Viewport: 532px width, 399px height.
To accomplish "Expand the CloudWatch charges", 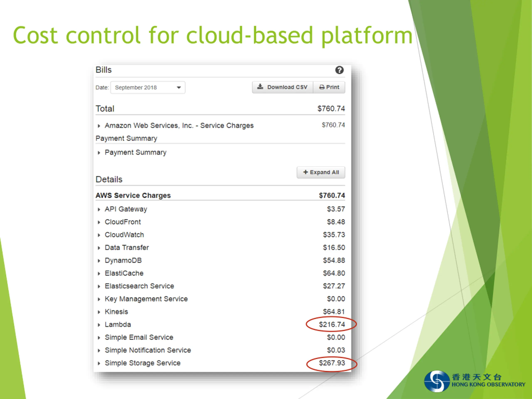I will [99, 235].
